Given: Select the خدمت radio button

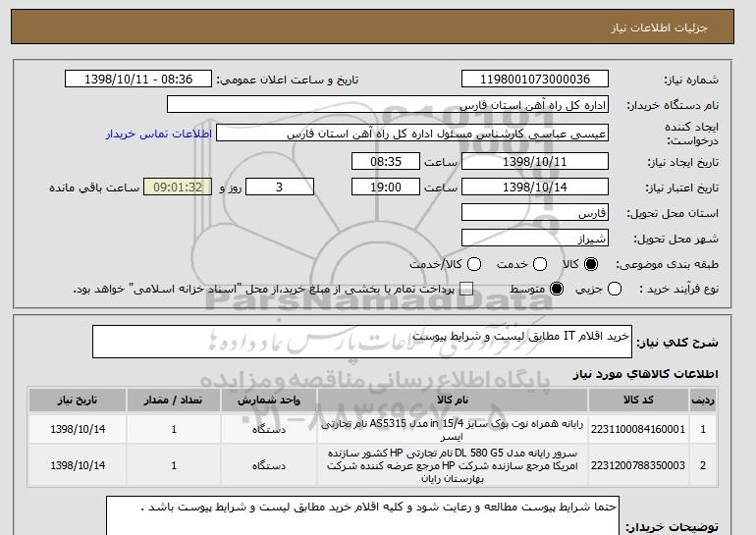Looking at the screenshot, I should 540,264.
